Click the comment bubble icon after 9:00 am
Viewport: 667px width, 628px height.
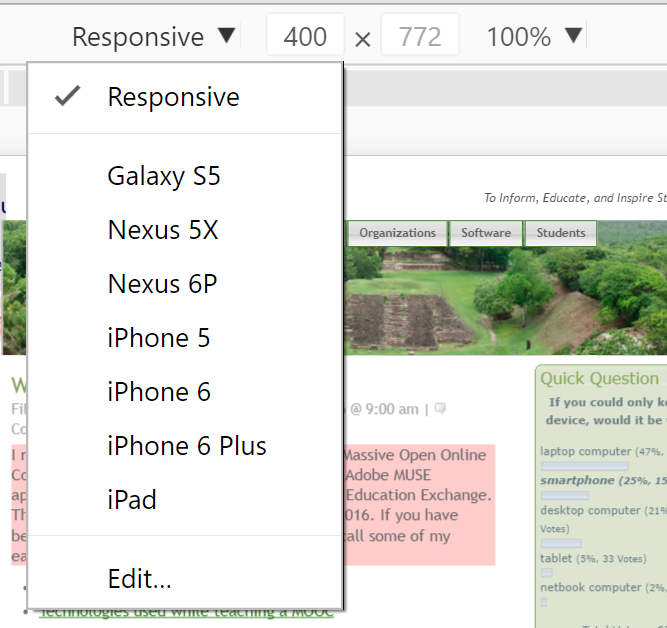coord(440,409)
